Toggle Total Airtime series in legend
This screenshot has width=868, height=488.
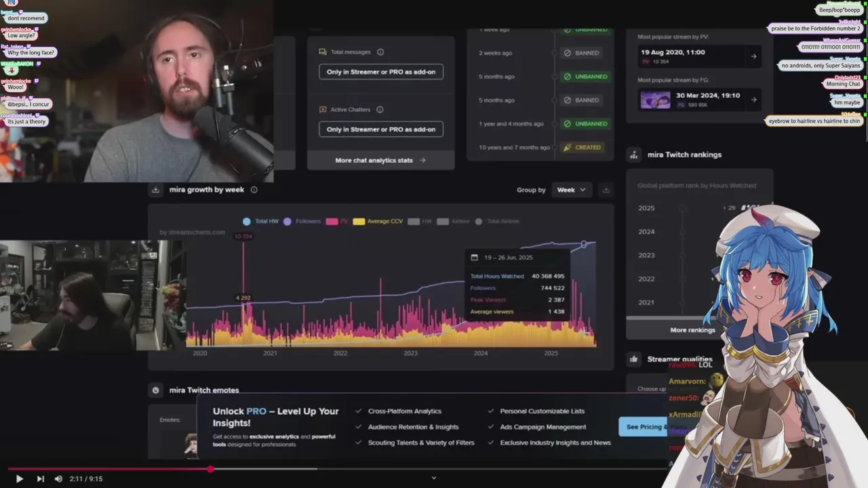click(497, 221)
